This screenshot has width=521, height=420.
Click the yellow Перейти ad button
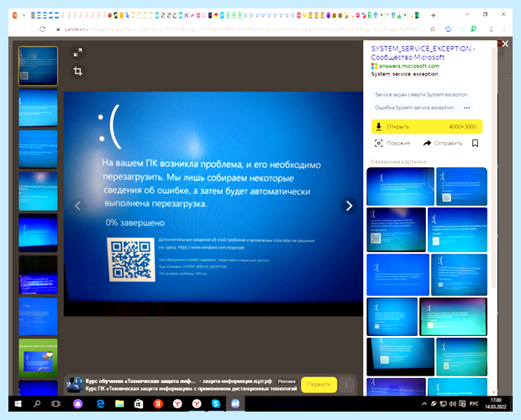click(318, 385)
